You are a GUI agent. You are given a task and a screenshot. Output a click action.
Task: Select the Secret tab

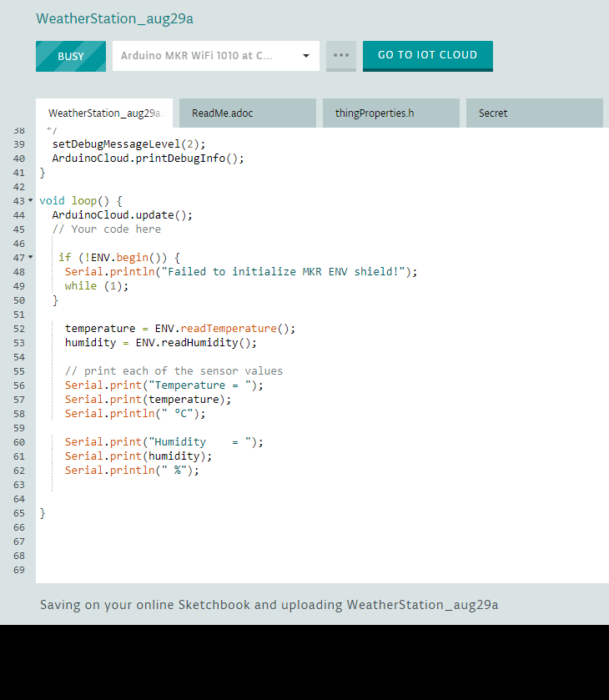click(x=534, y=113)
